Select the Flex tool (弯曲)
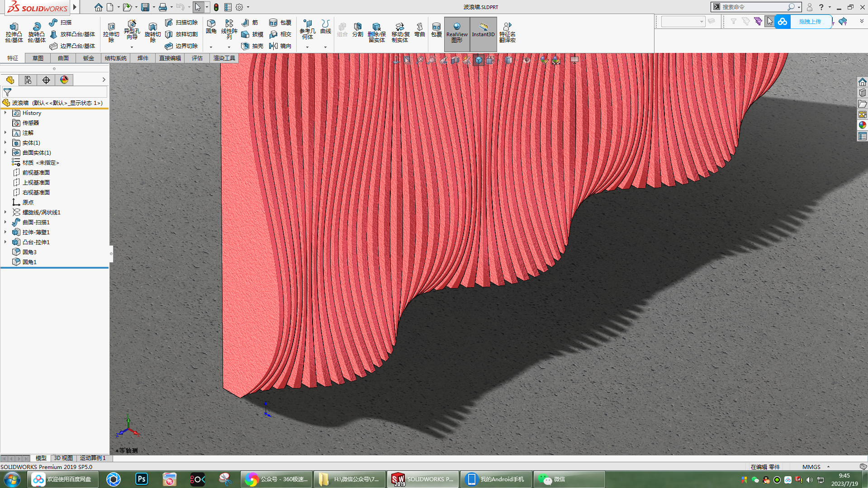 (420, 30)
